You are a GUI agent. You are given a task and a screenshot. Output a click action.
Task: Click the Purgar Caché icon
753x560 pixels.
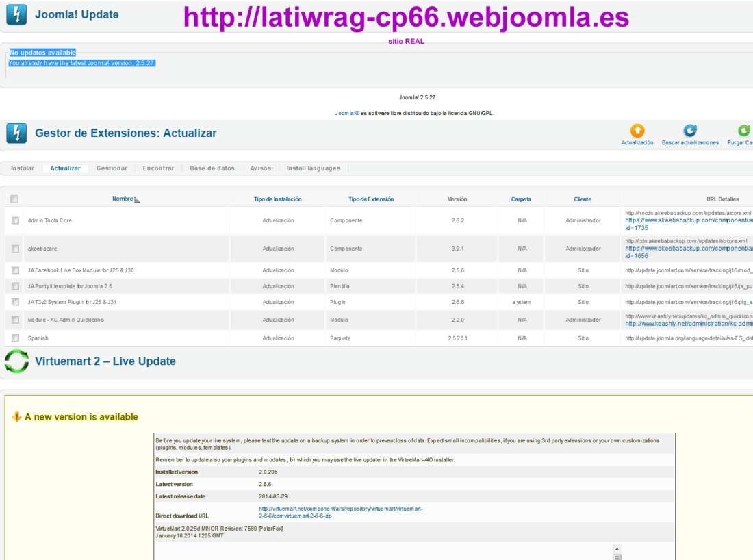coord(744,131)
